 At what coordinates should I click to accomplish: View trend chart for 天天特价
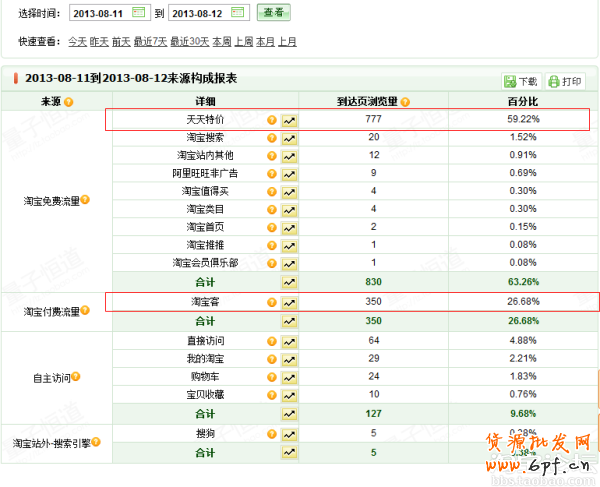(x=289, y=121)
